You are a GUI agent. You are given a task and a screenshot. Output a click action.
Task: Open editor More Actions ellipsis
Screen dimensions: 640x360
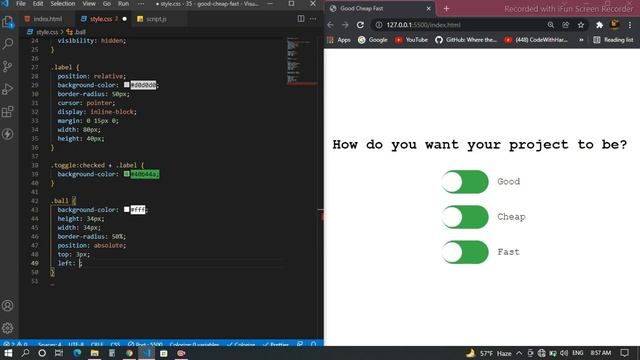313,18
